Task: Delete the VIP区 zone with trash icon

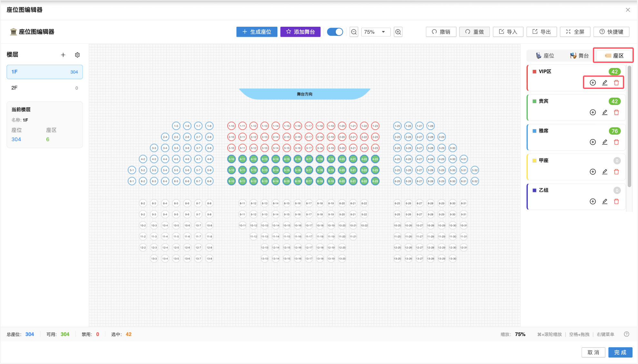Action: click(616, 83)
